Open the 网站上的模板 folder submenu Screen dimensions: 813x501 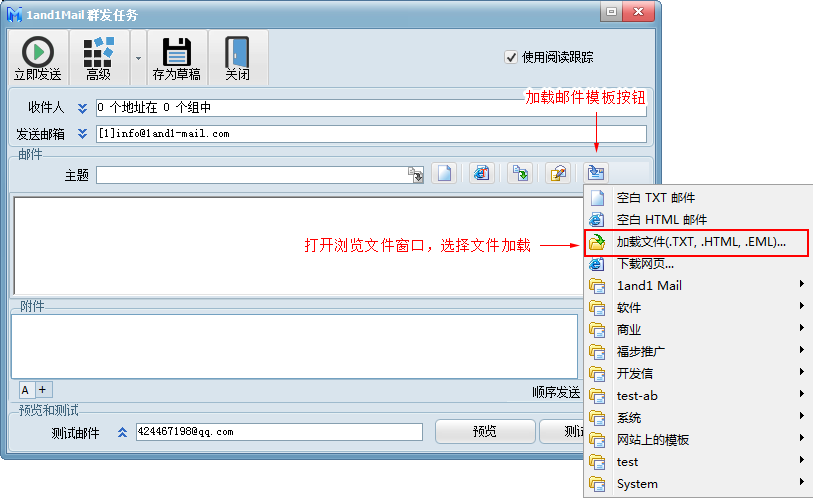coord(697,440)
